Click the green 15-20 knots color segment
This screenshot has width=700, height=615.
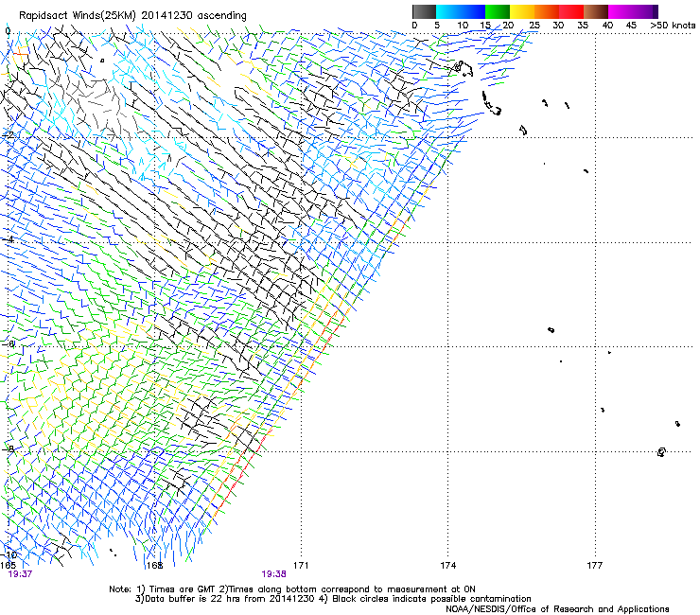[498, 11]
